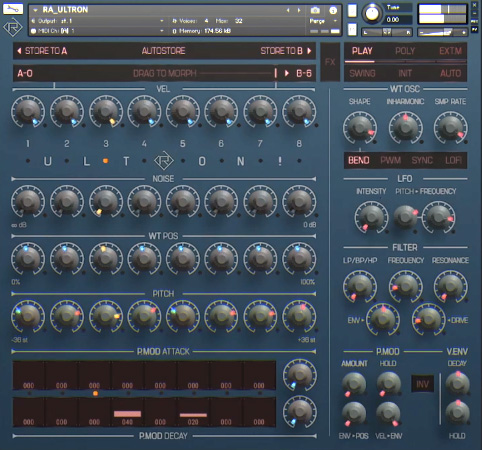Image resolution: width=482 pixels, height=450 pixels.
Task: Click P.MOD DECAY step cell 040
Action: [x=127, y=413]
